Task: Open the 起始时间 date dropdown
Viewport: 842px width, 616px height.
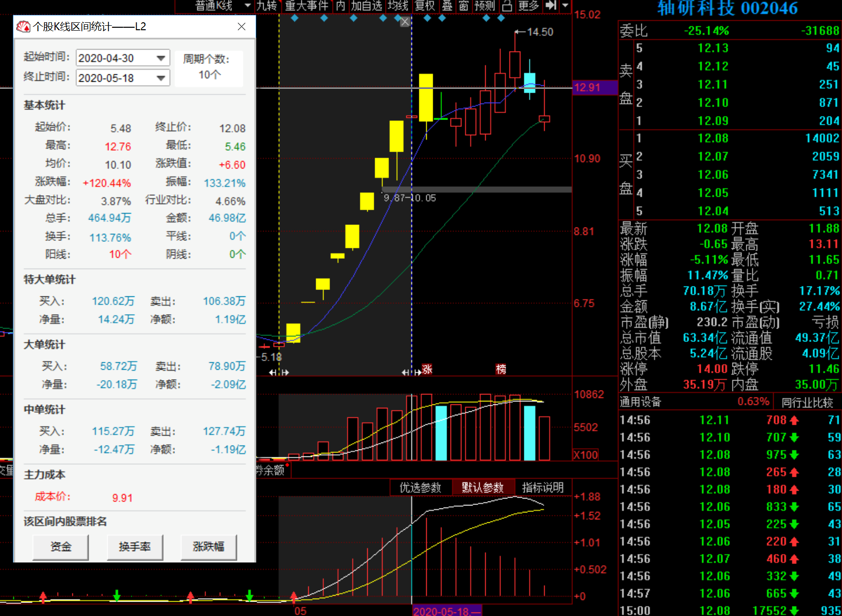Action: (x=161, y=58)
